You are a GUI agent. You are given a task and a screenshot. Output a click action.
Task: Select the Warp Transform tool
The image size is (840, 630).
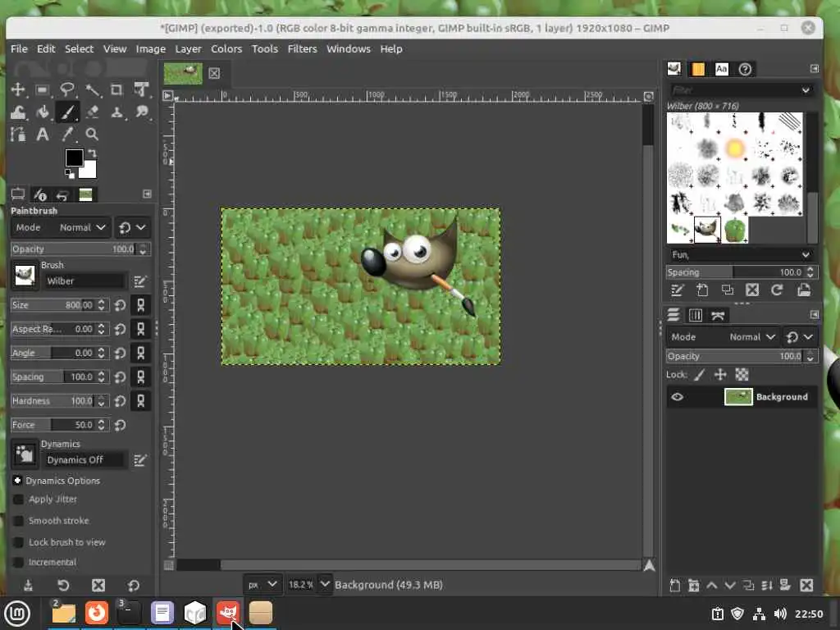(18, 112)
